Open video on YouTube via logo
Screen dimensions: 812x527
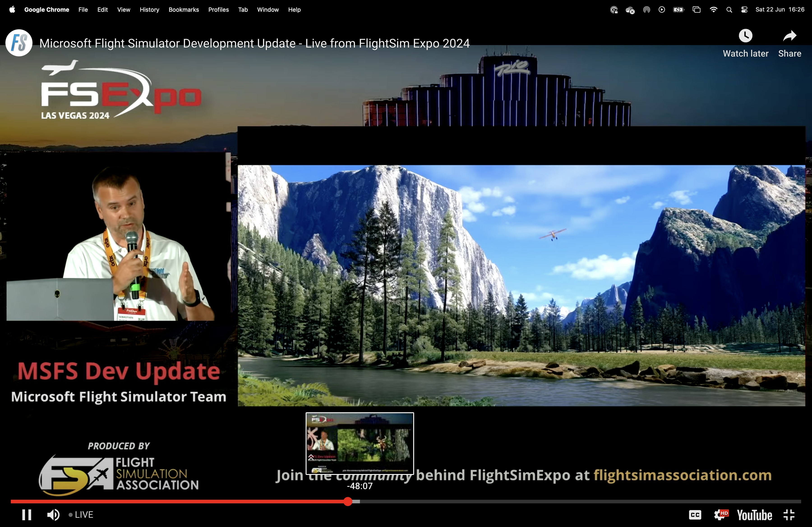pos(754,515)
